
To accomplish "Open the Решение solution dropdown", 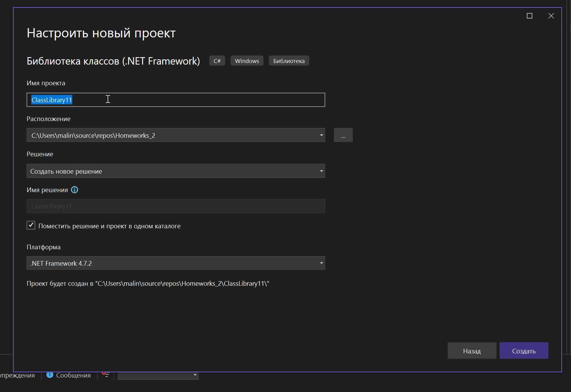I will click(x=321, y=171).
